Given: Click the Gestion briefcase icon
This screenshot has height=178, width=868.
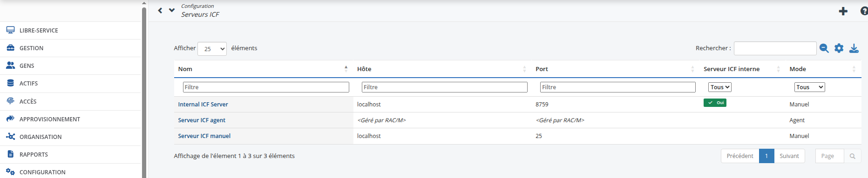Looking at the screenshot, I should click(10, 48).
